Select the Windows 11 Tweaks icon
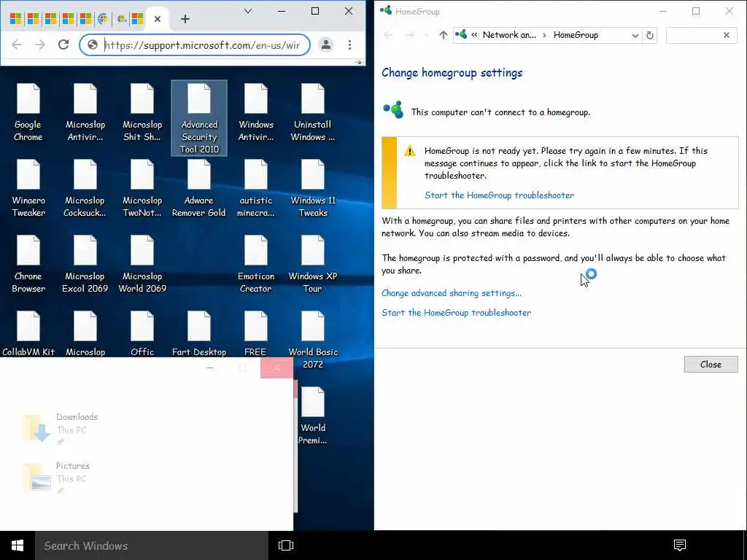 [x=312, y=189]
